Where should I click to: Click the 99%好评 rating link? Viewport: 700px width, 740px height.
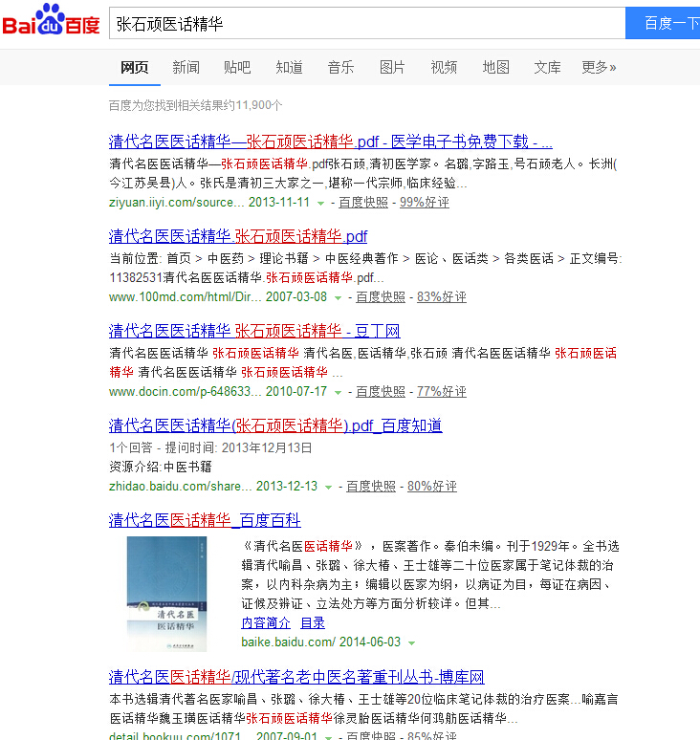click(425, 203)
